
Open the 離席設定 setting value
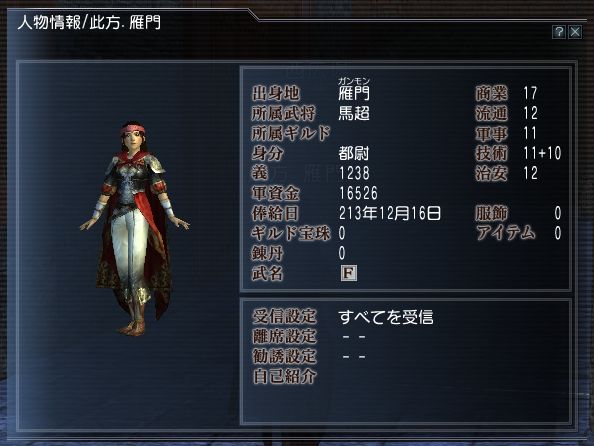pyautogui.click(x=354, y=336)
